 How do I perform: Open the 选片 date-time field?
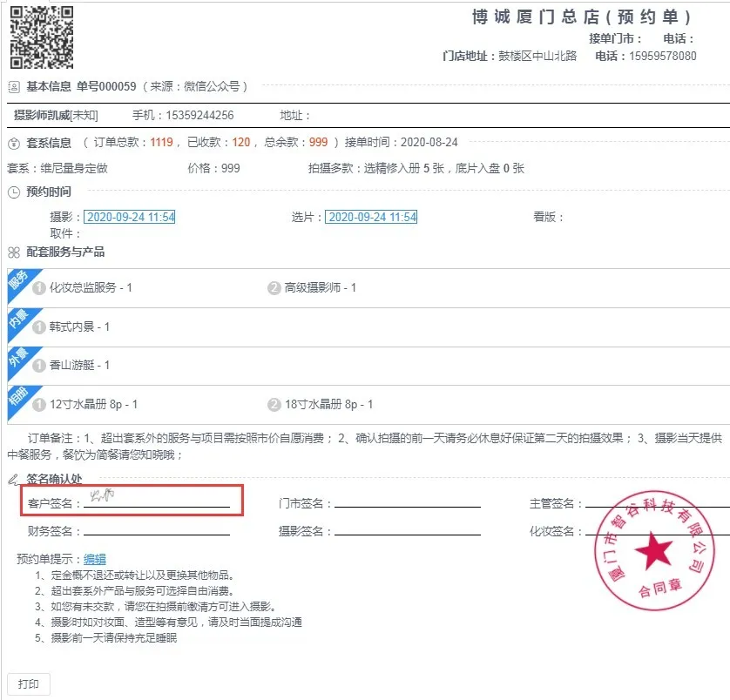[371, 217]
